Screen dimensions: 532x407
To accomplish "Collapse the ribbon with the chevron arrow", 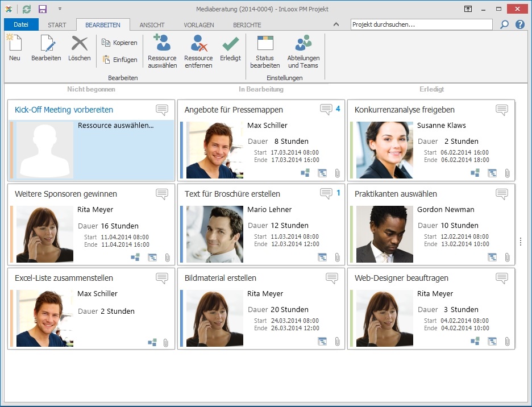I will 336,24.
